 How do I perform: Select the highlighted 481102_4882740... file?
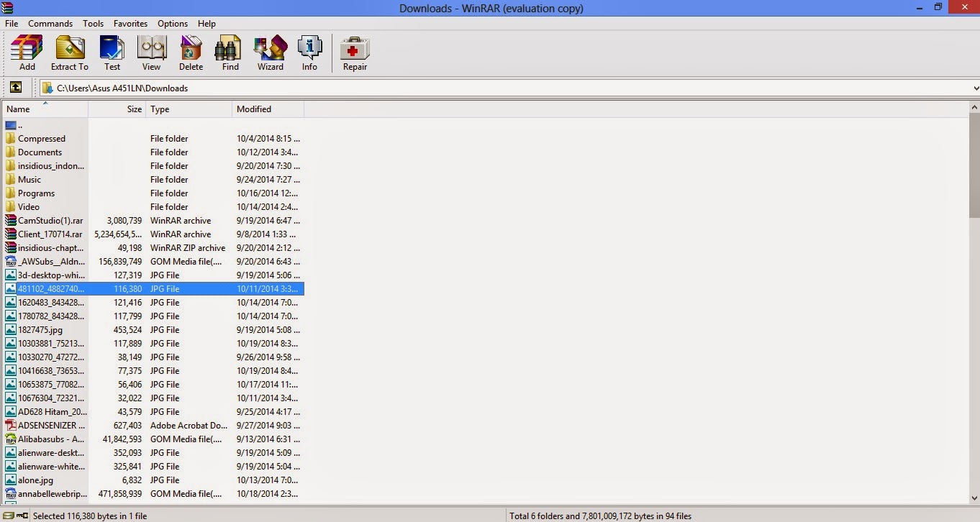pyautogui.click(x=153, y=289)
